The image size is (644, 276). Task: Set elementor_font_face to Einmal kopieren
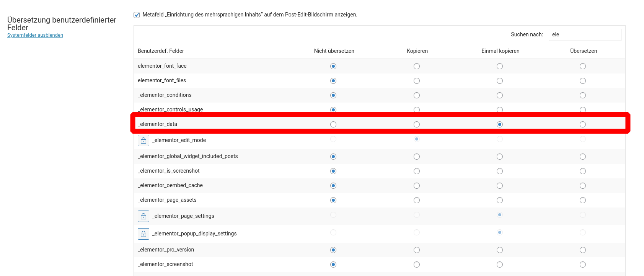point(500,66)
